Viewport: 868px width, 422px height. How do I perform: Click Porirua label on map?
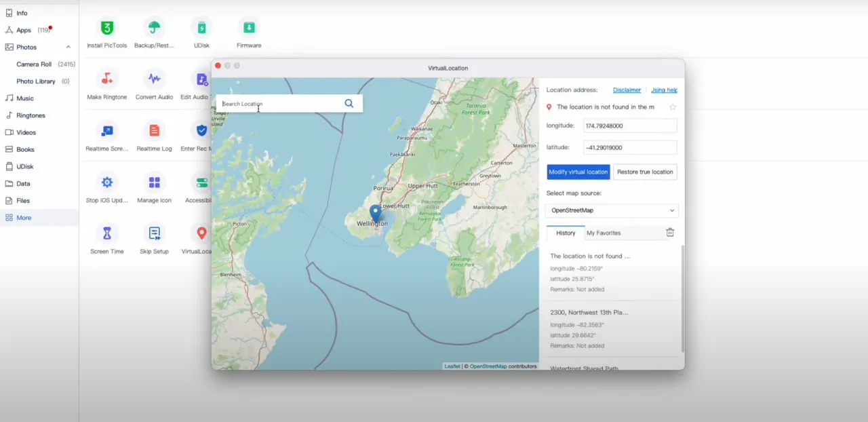[x=384, y=189]
